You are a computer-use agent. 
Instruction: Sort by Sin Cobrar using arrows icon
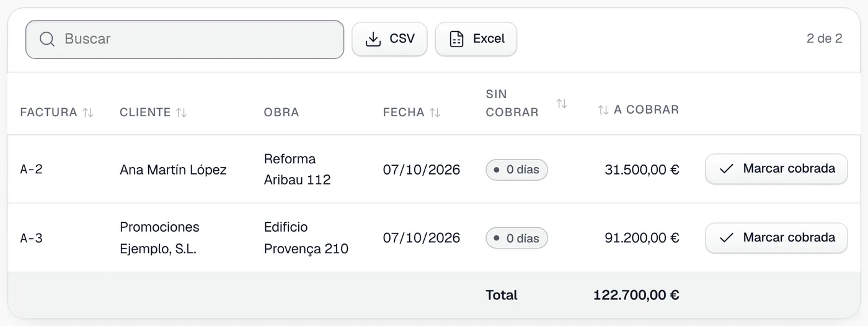(562, 104)
